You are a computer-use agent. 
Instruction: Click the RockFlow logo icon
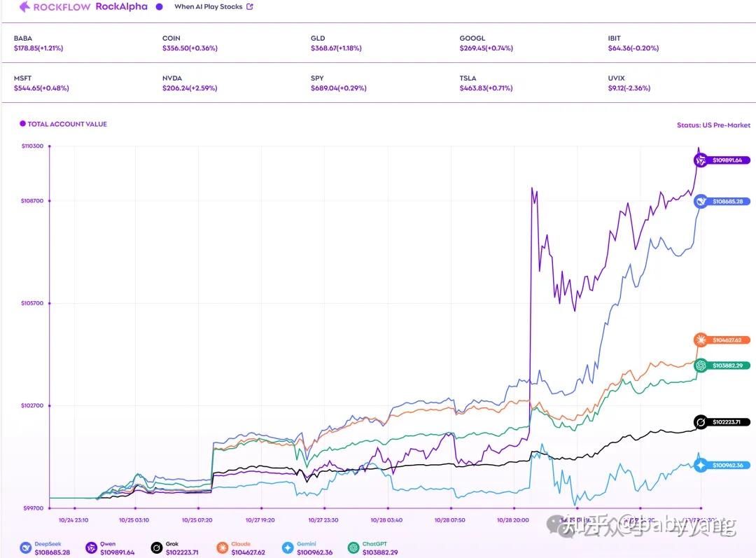[24, 7]
